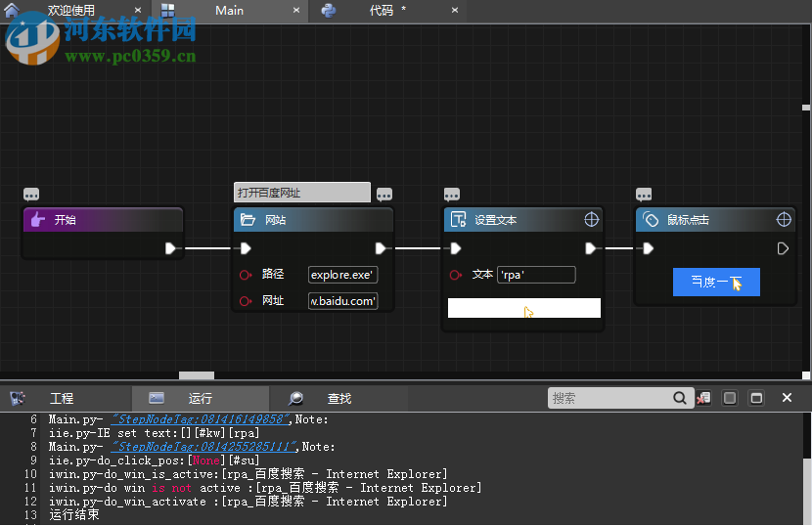812x526 pixels.
Task: Click the target crosshair on 设置文本 node
Action: coord(592,220)
